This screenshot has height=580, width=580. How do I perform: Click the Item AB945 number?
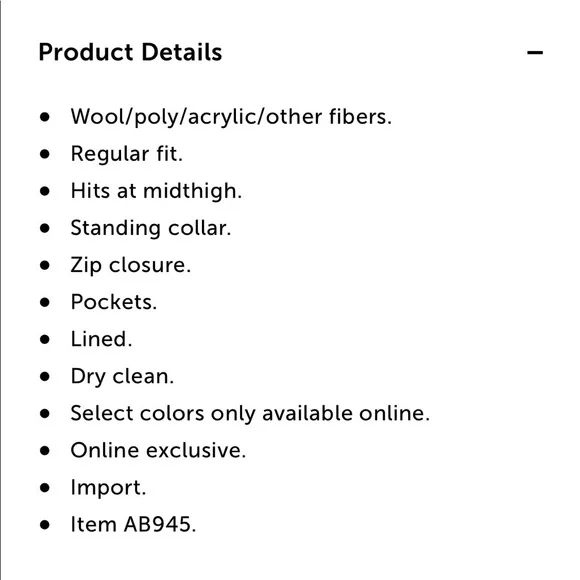coord(133,525)
